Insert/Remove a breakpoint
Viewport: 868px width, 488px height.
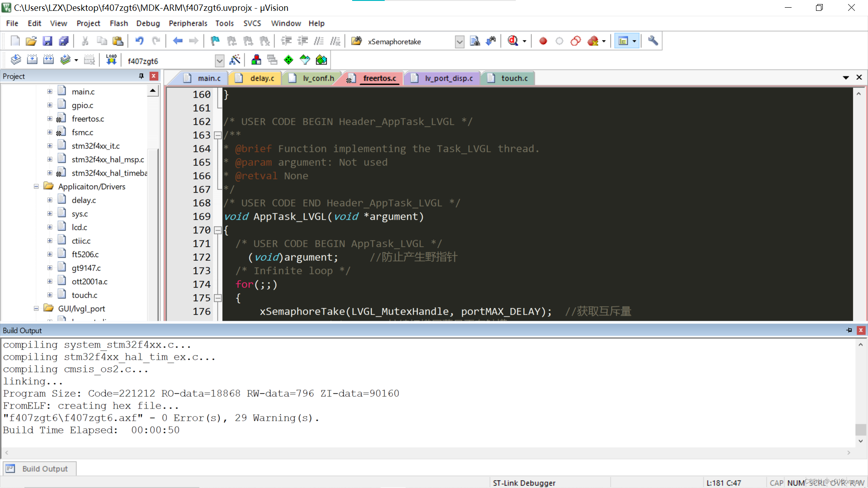(542, 41)
